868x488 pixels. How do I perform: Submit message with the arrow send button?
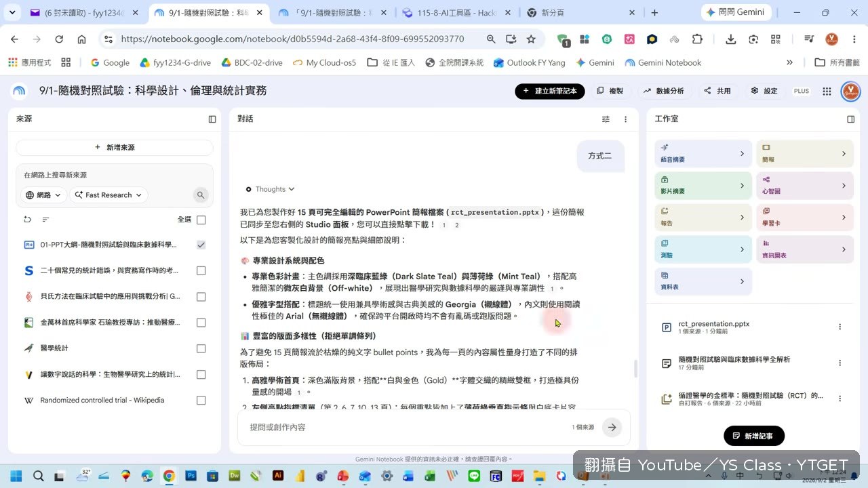612,427
